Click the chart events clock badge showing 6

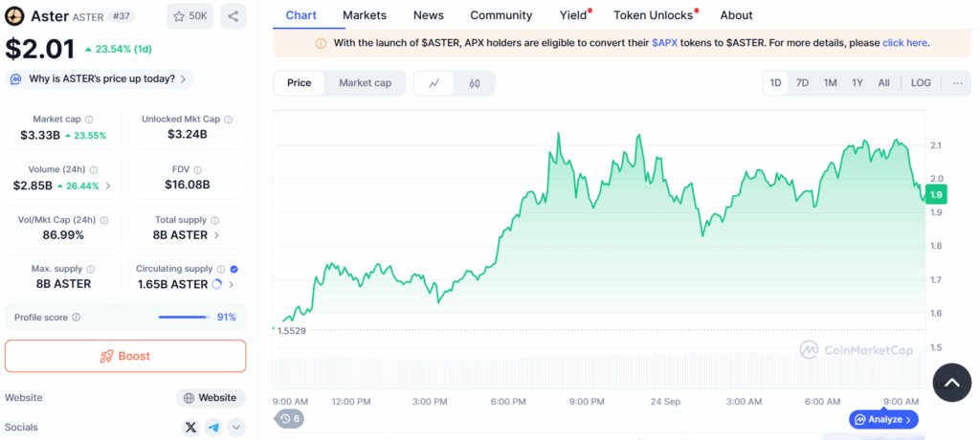289,419
